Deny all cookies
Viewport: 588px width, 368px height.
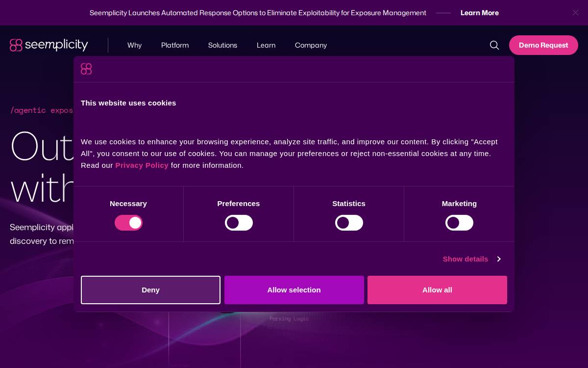(150, 290)
